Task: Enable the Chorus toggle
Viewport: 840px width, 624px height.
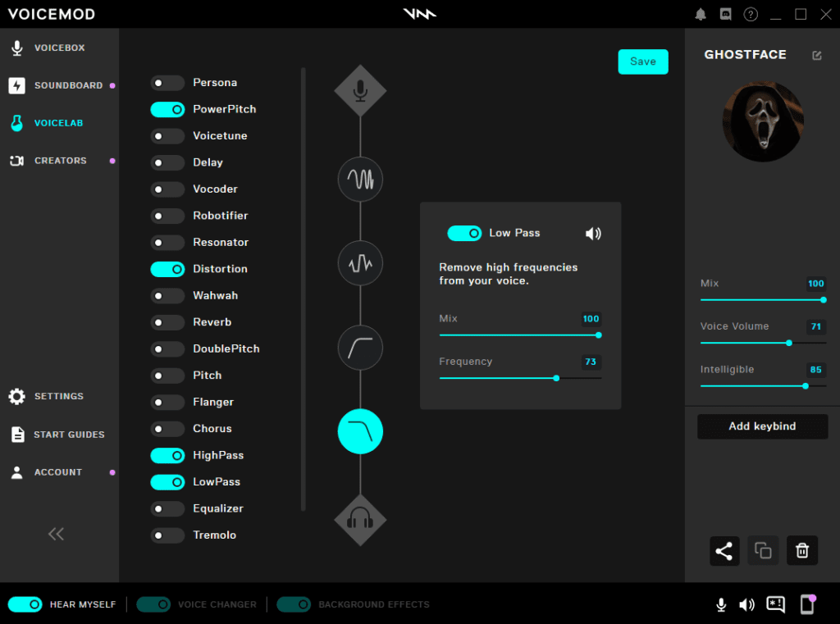Action: point(167,429)
